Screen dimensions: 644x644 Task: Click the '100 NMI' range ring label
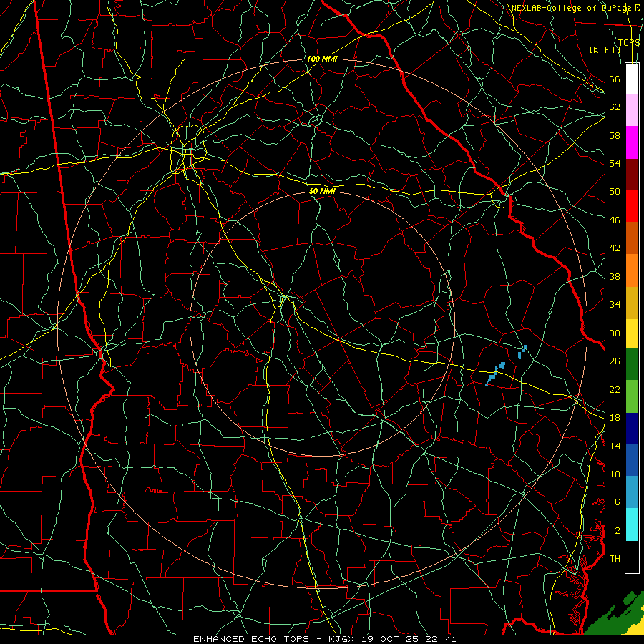pos(321,59)
